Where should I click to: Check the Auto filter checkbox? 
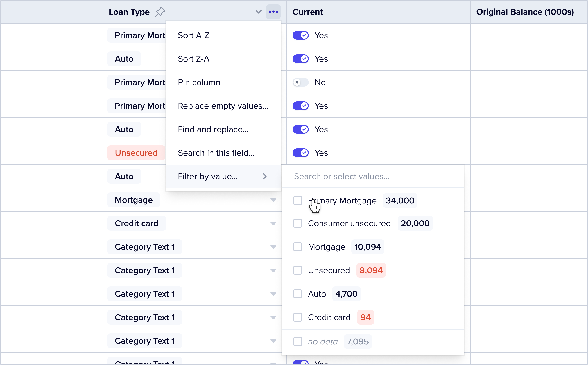pos(297,294)
